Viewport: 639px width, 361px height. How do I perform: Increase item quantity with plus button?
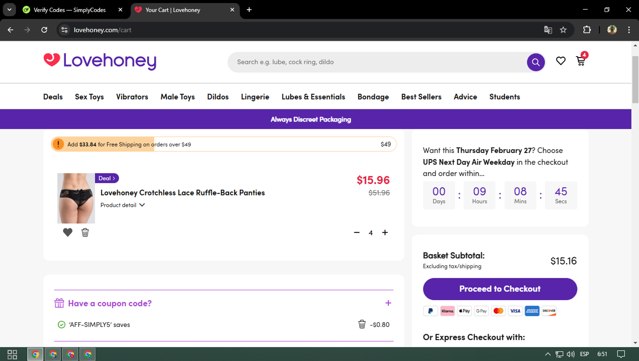coord(385,233)
